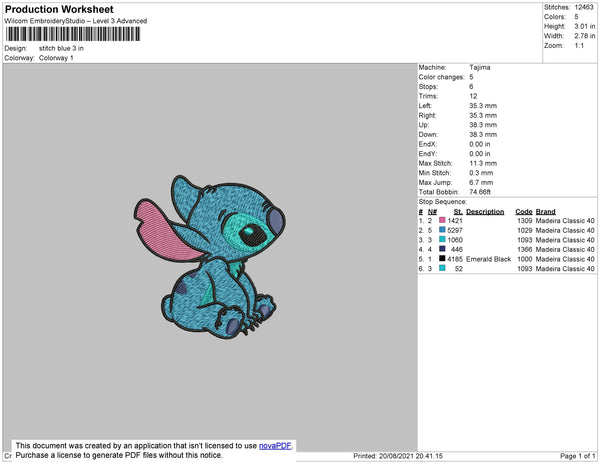Select the thread code 1000

coord(525,259)
